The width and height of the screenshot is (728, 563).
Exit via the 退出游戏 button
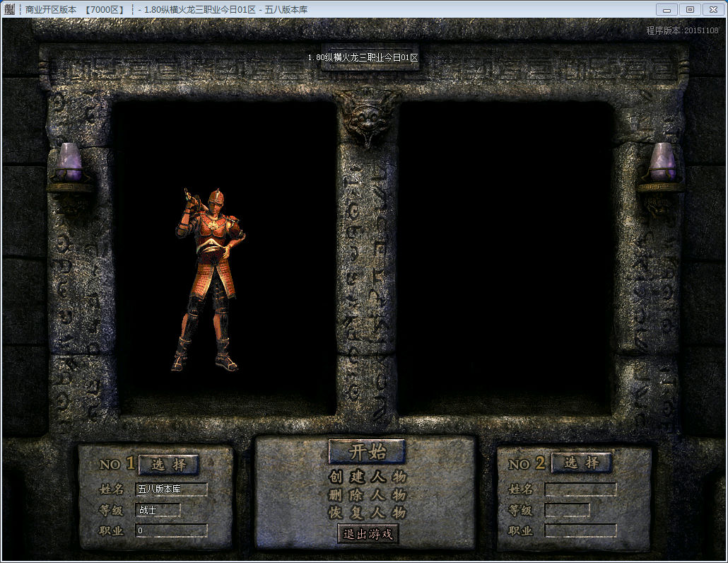pos(368,534)
